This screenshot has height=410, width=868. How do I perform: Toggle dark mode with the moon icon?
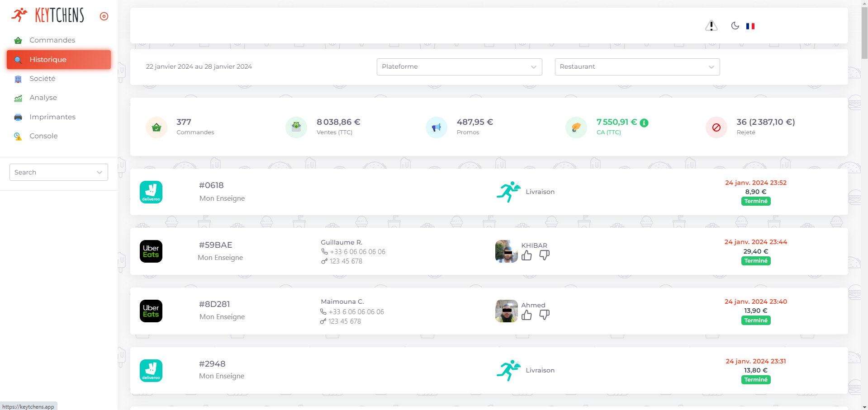pos(735,26)
